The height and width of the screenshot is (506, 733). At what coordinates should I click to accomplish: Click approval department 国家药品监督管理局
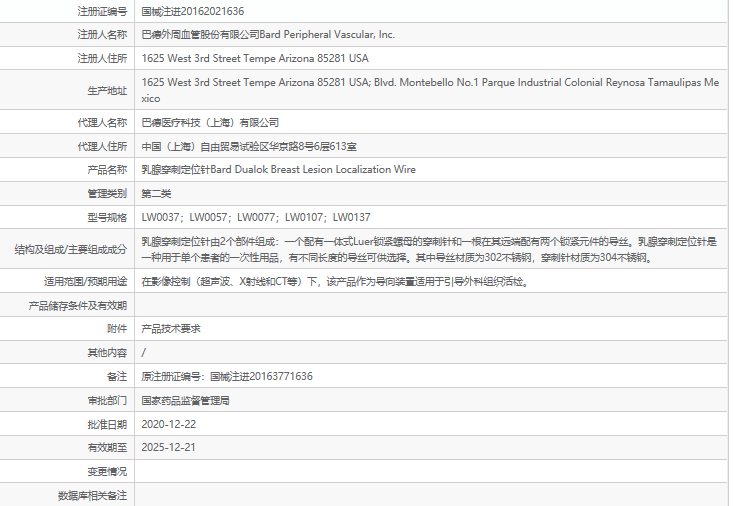pyautogui.click(x=186, y=401)
